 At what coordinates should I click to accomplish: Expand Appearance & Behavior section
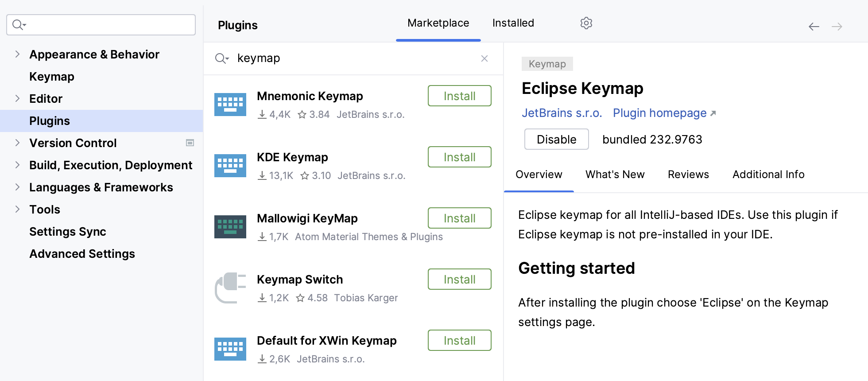click(x=17, y=54)
